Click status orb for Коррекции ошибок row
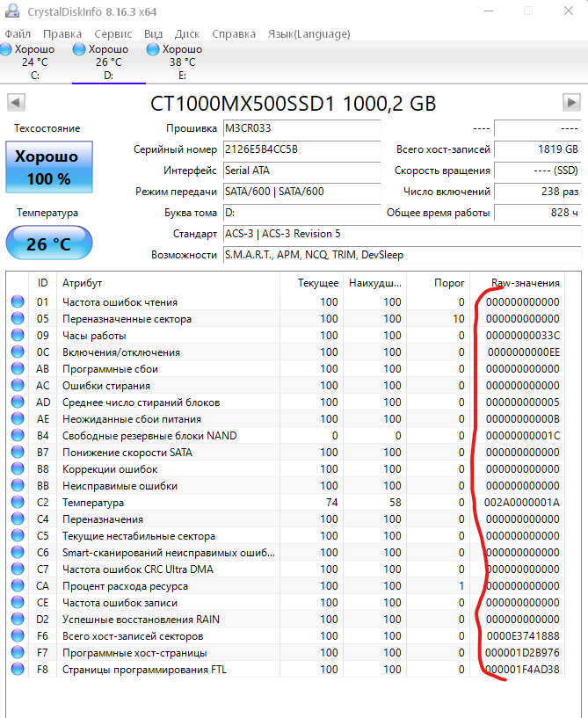Screen dimensions: 588x718 [18, 469]
